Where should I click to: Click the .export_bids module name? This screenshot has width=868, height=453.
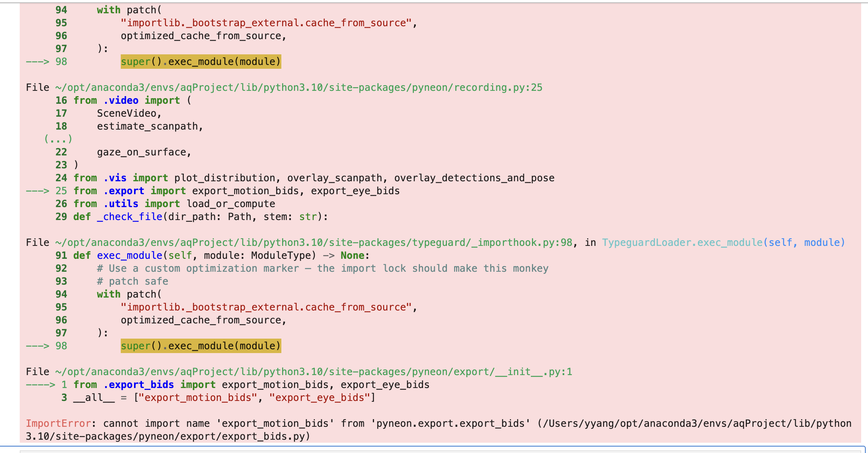pos(139,385)
